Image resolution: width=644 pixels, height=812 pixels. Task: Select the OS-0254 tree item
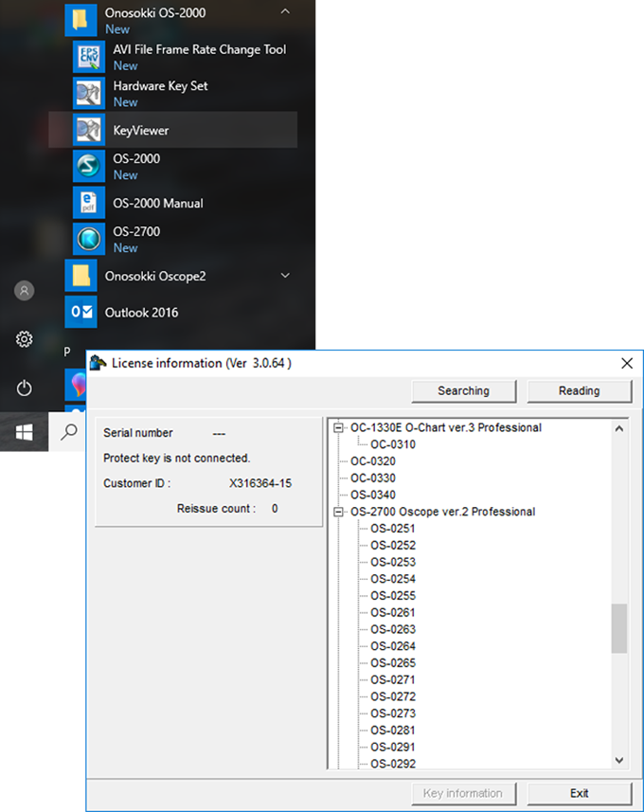tap(393, 579)
